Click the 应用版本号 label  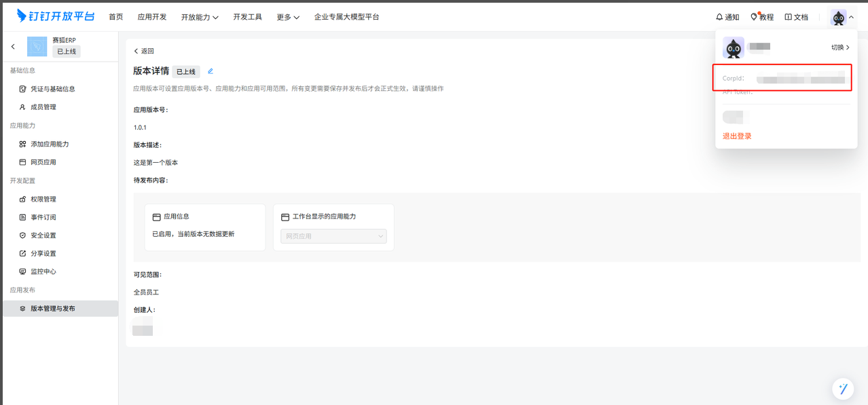click(151, 110)
